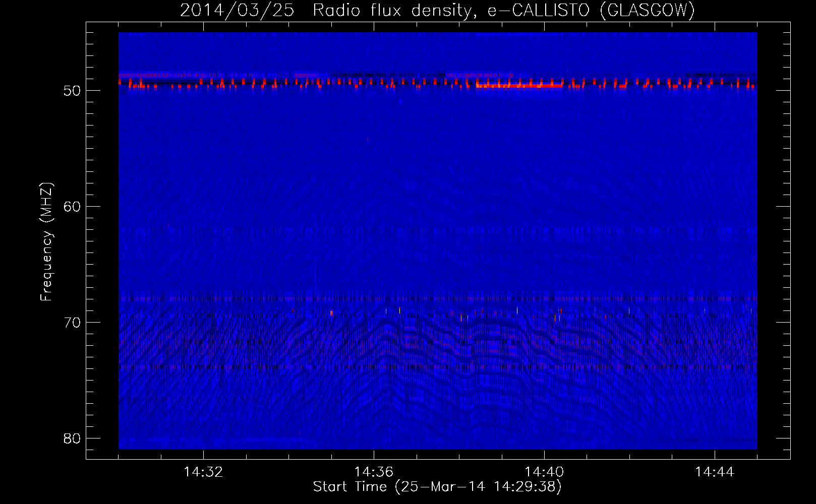The width and height of the screenshot is (816, 504).
Task: Click the x-axis label 'Start Time (25-Mar-14 14:29:38)'
Action: pos(437,487)
